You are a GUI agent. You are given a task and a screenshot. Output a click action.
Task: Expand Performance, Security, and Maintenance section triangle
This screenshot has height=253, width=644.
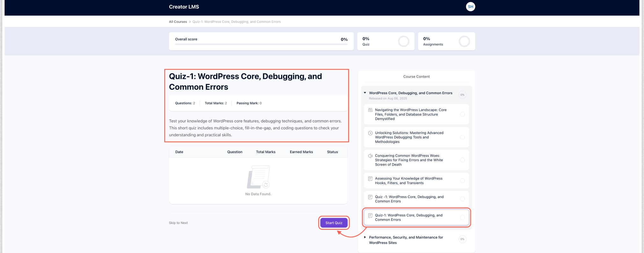click(365, 237)
